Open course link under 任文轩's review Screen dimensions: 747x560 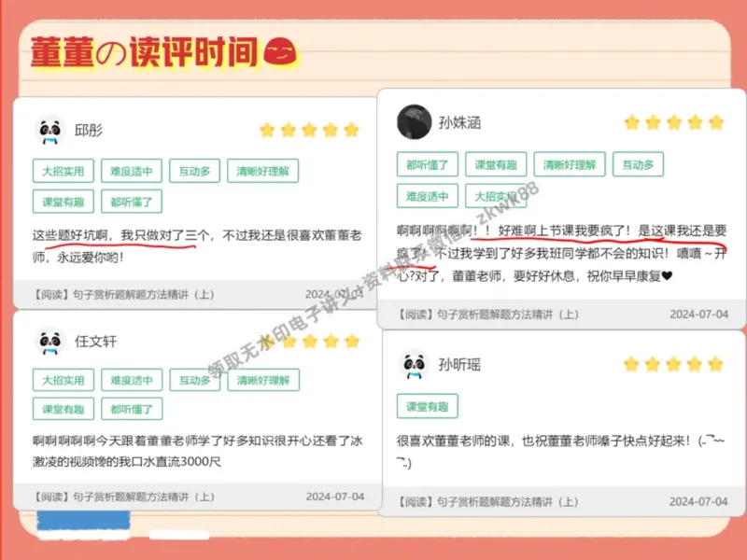(123, 497)
